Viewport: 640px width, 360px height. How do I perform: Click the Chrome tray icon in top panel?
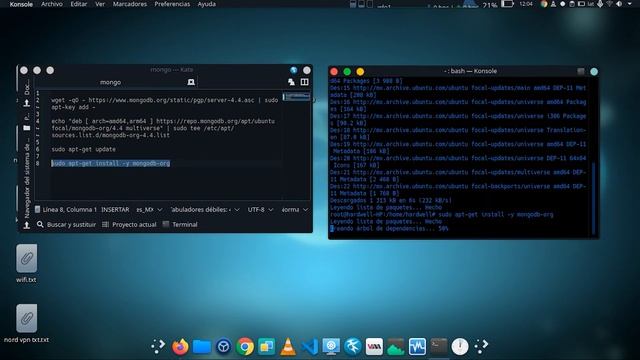coord(544,4)
